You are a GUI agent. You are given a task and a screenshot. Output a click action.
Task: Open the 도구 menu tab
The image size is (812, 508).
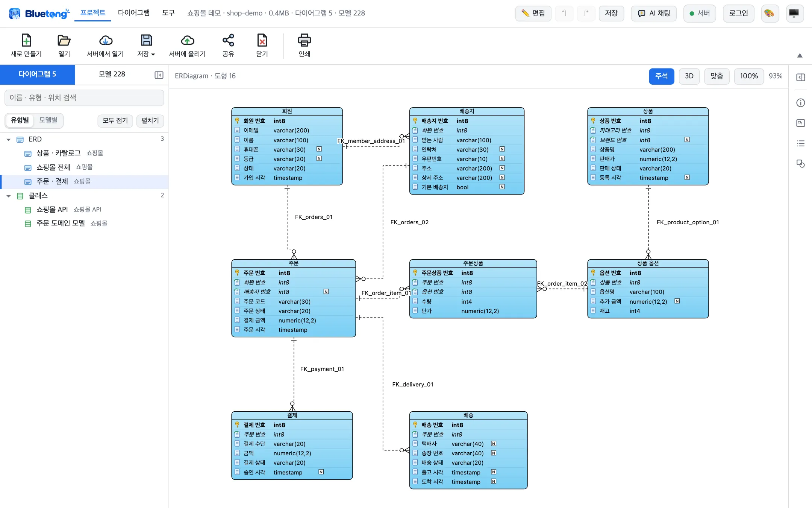click(x=168, y=13)
